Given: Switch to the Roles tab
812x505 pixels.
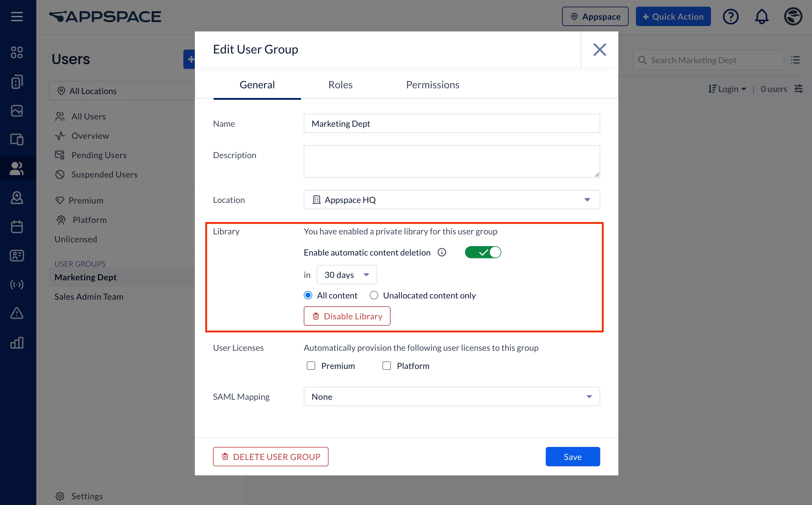Looking at the screenshot, I should coord(340,85).
